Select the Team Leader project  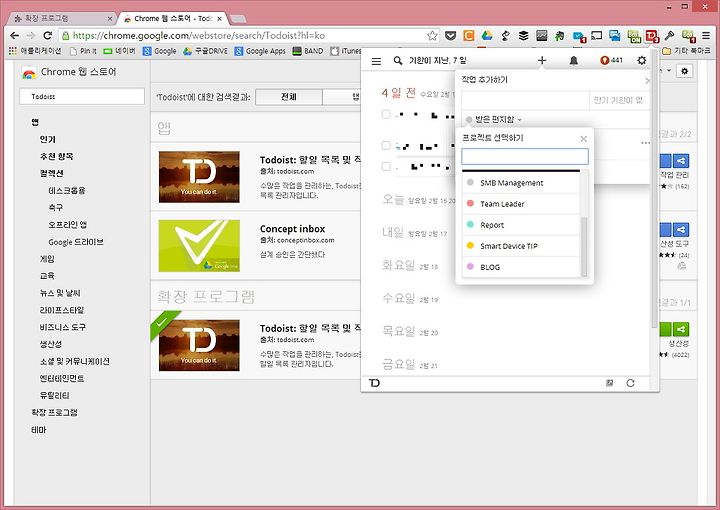[521, 204]
